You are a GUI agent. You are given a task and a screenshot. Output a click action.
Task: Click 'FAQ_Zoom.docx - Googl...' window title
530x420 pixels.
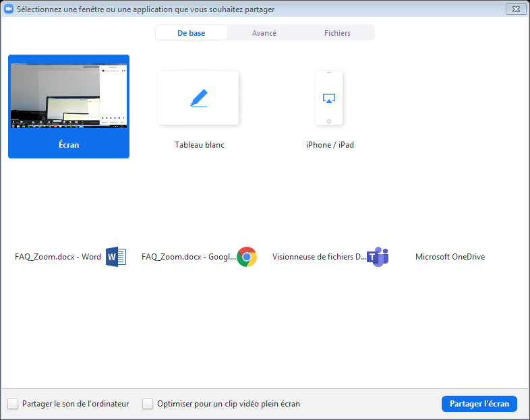point(189,257)
